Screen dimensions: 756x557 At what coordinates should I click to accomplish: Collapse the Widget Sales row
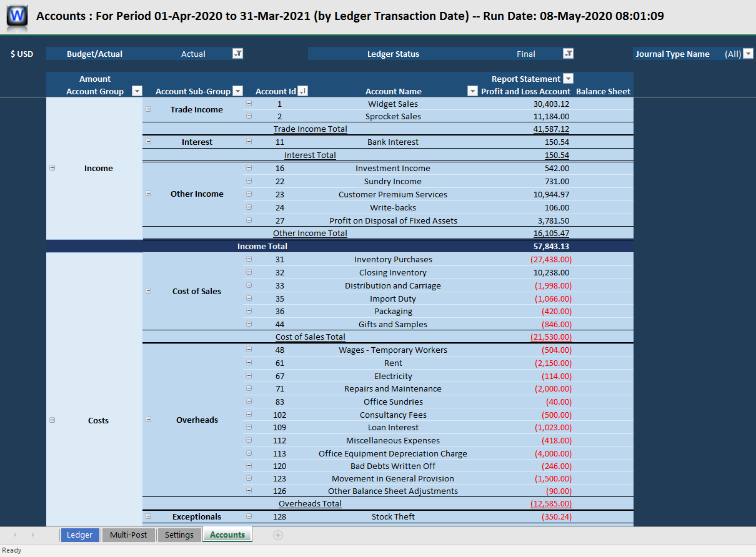click(249, 104)
